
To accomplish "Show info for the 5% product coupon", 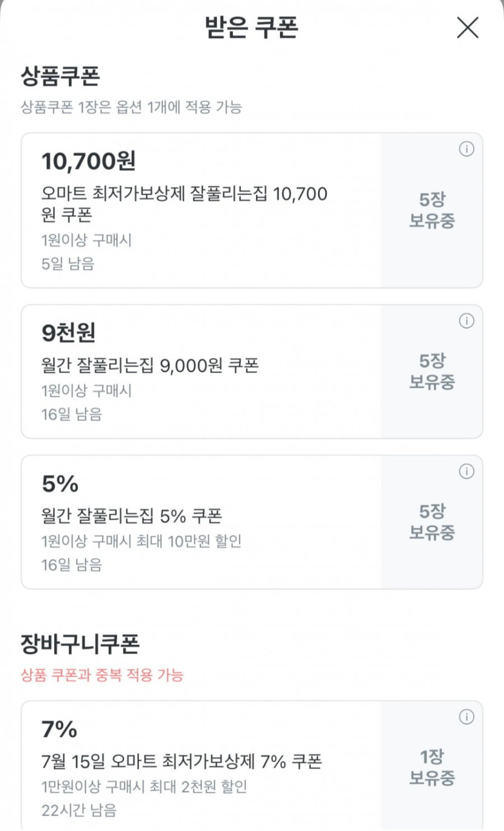I will pos(467,472).
